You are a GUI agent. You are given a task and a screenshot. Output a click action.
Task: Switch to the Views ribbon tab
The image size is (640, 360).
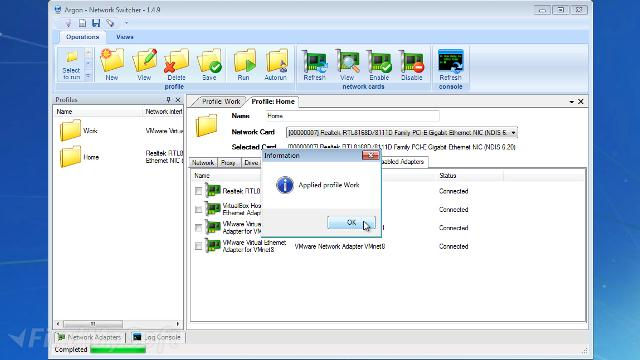pyautogui.click(x=124, y=37)
